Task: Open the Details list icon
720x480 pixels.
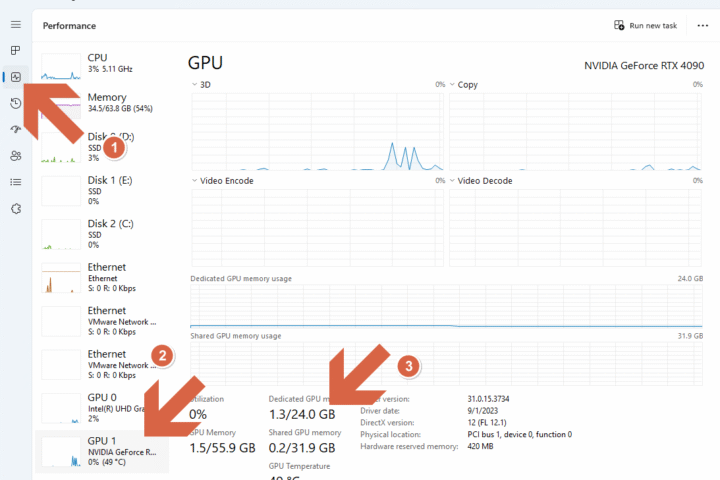Action: (16, 182)
